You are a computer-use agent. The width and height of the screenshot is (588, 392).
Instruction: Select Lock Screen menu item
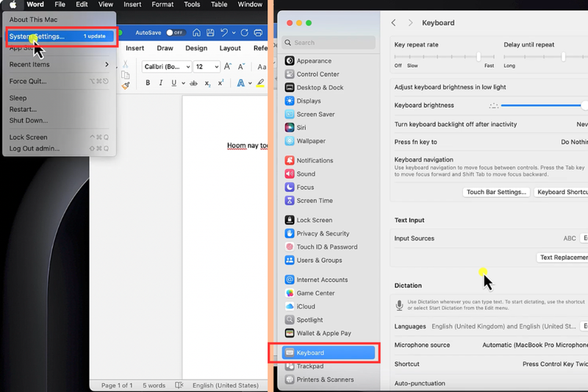click(59, 138)
